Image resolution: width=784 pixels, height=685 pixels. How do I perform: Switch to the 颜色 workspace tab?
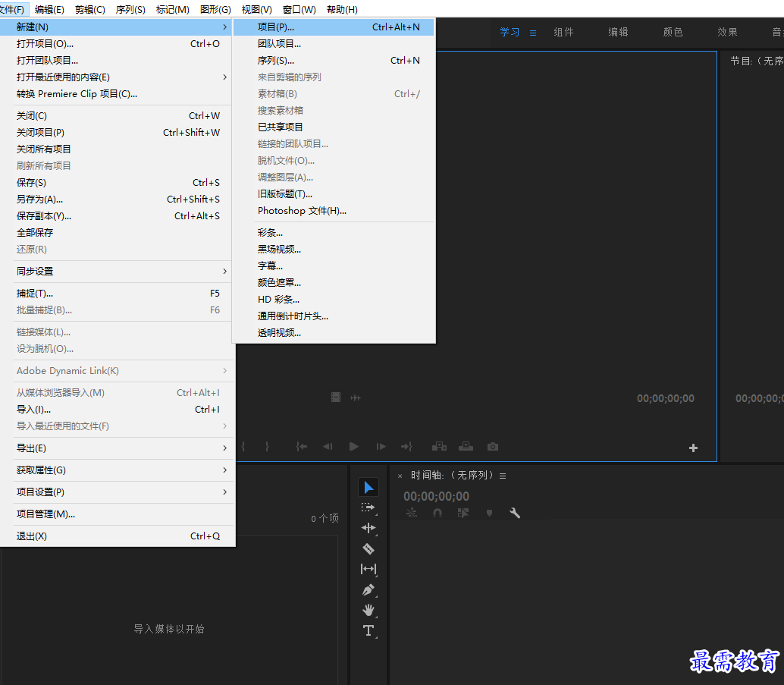point(673,32)
